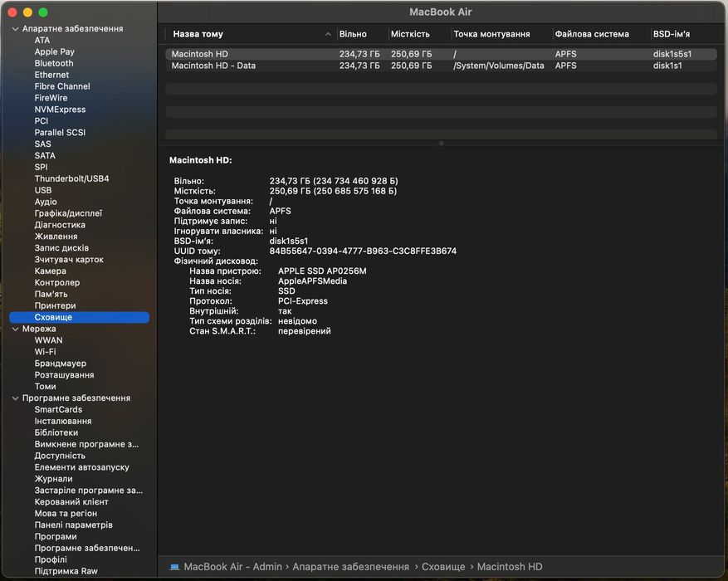Viewport: 728px width, 581px height.
Task: Open Аудіо hardware entry
Action: [x=46, y=202]
